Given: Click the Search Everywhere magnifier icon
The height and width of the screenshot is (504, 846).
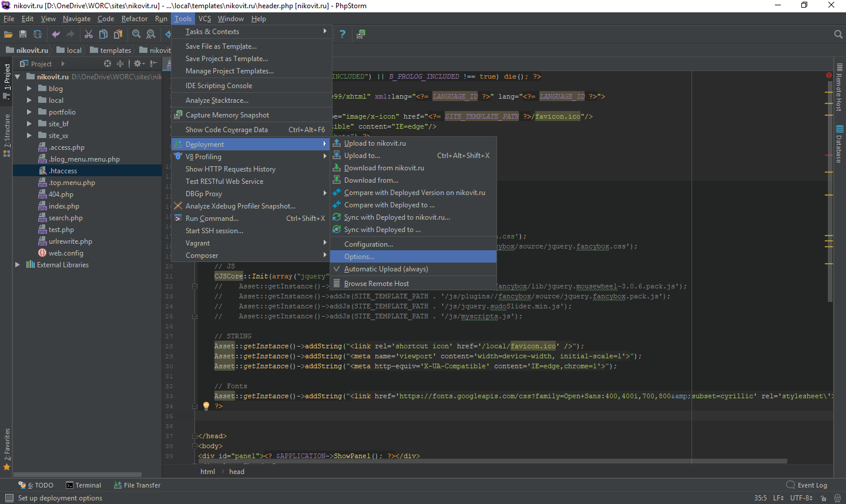Looking at the screenshot, I should 838,34.
